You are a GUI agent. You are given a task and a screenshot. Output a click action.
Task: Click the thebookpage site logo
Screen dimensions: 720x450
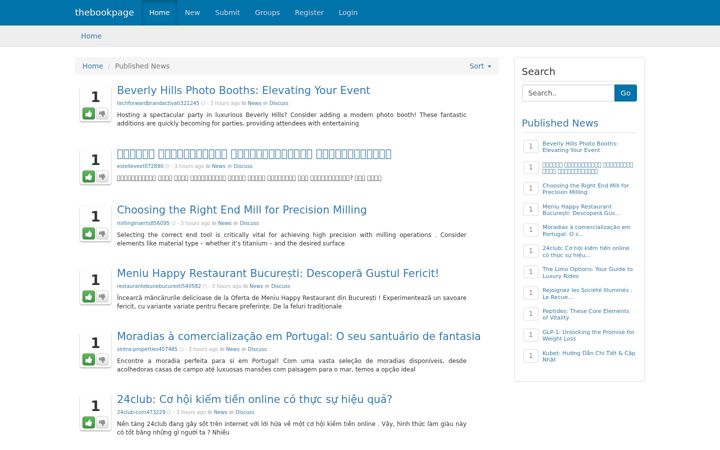click(104, 12)
